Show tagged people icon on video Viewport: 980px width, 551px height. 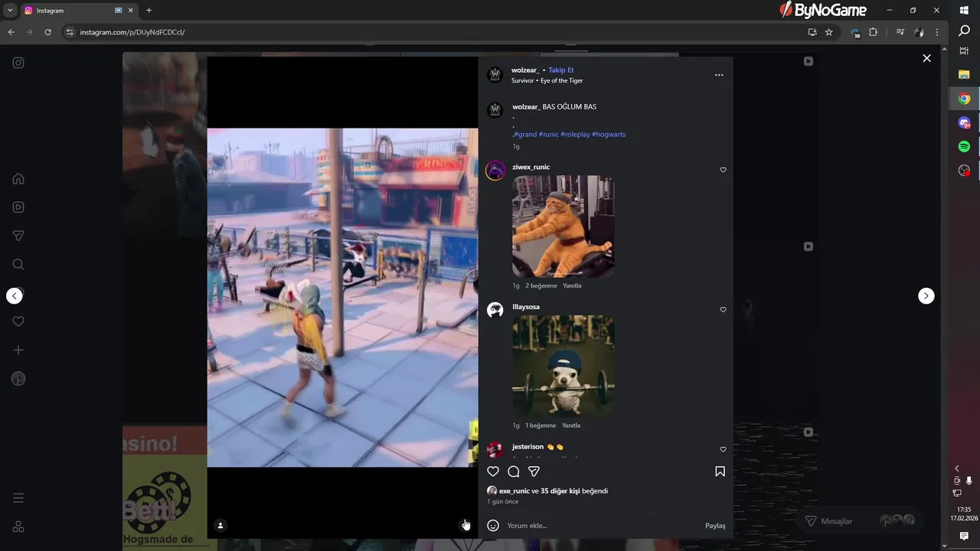click(220, 525)
